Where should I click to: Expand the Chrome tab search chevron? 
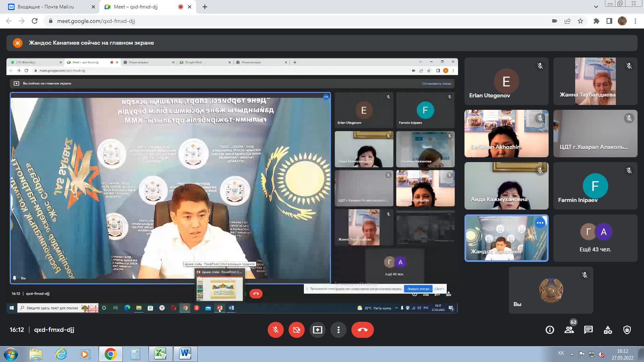click(596, 7)
